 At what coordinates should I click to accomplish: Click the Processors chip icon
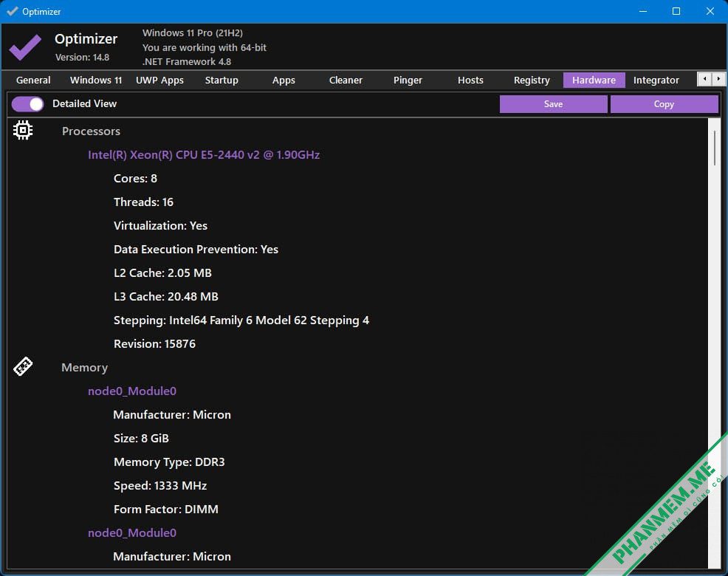(23, 130)
